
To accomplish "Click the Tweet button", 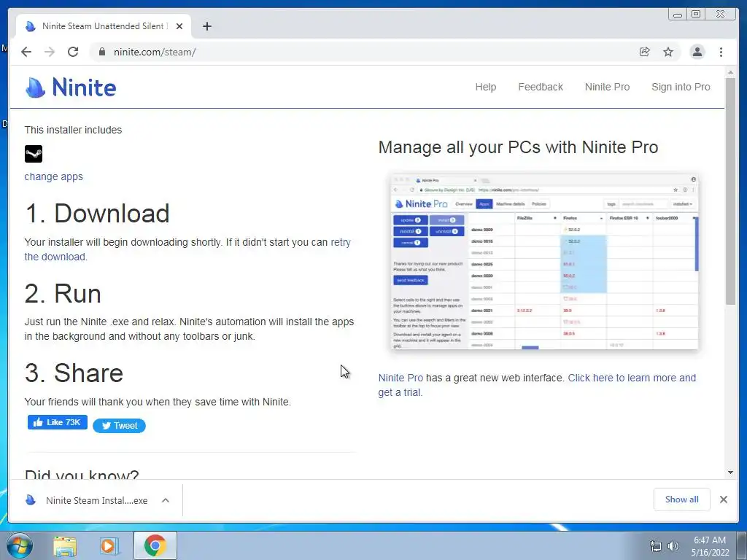I will tap(119, 426).
